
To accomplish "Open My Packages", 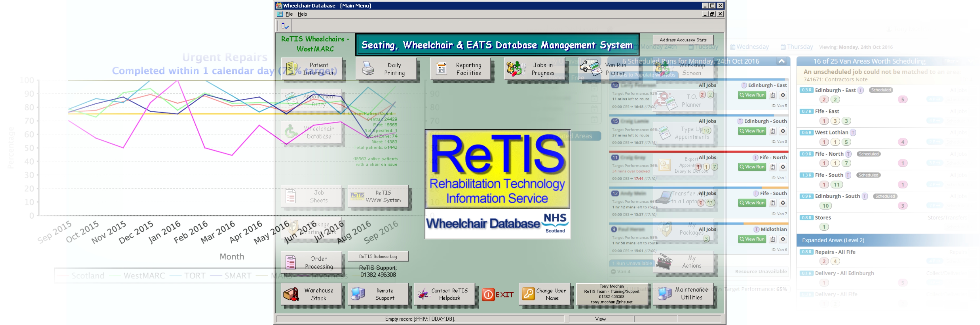I will coord(683,229).
